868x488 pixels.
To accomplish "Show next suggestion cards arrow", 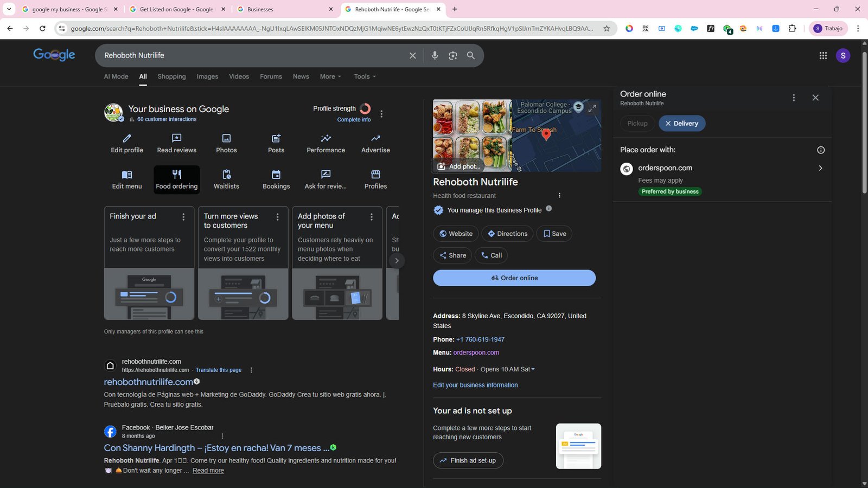I will [397, 260].
